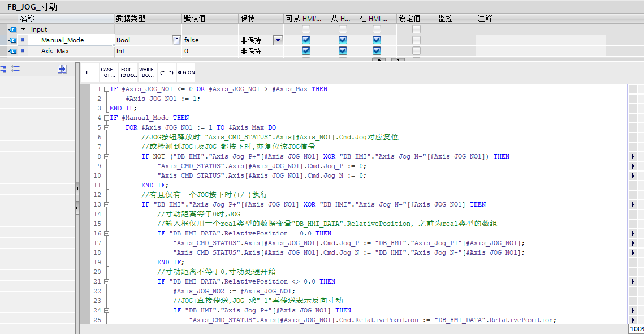This screenshot has height=334, width=644.
Task: Toggle 设定值 checkbox for Manual_Mode
Action: [x=417, y=40]
